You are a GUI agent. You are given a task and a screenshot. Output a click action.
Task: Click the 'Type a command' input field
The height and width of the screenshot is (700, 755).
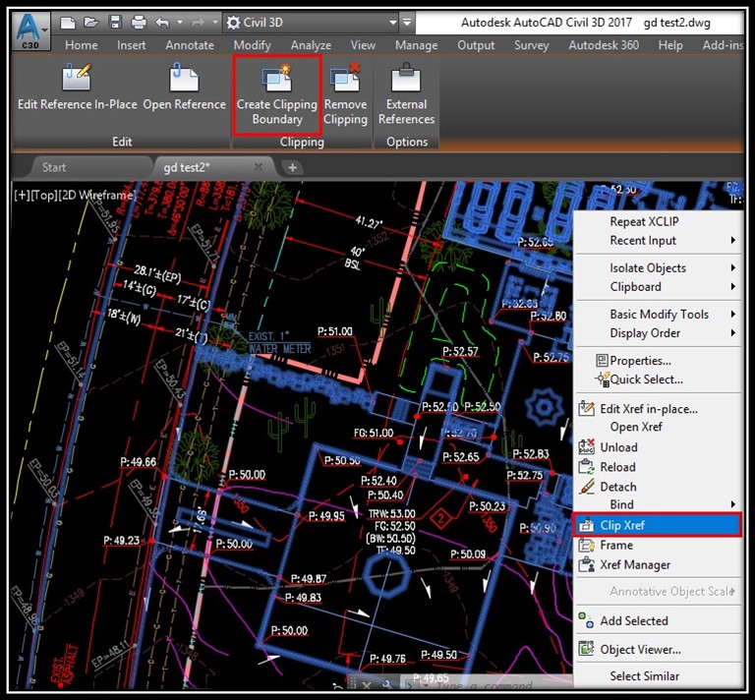pos(487,684)
